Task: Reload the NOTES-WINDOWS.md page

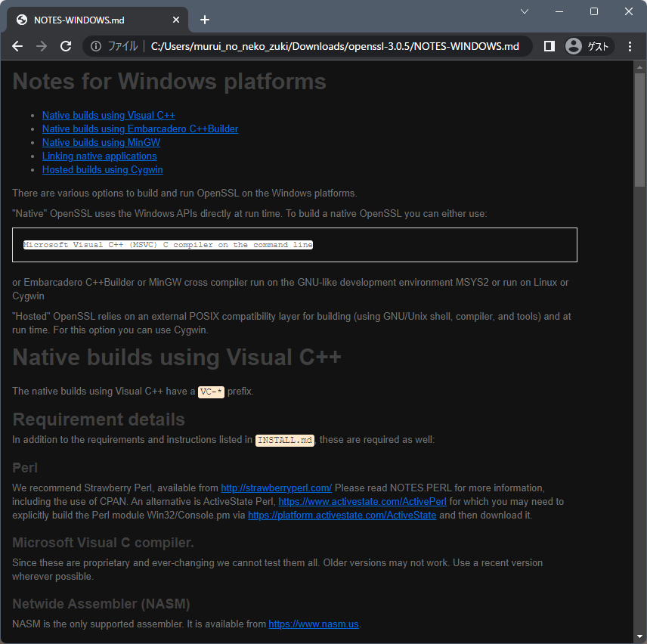Action: tap(66, 46)
